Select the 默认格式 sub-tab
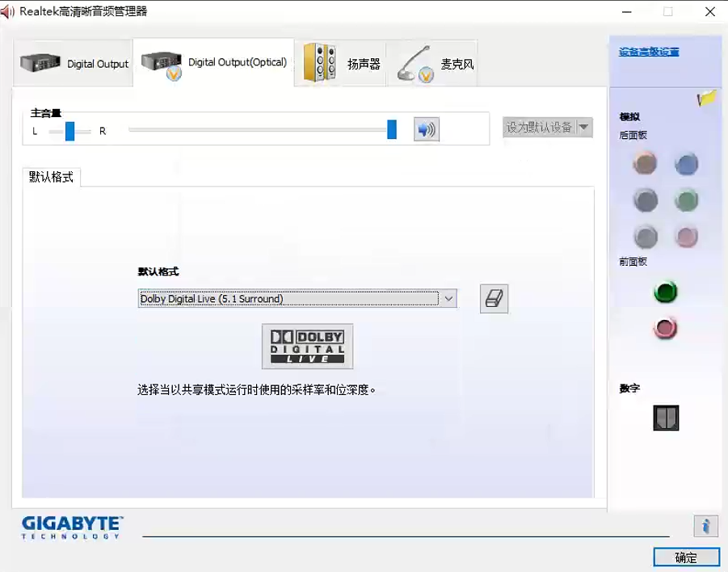 (52, 177)
